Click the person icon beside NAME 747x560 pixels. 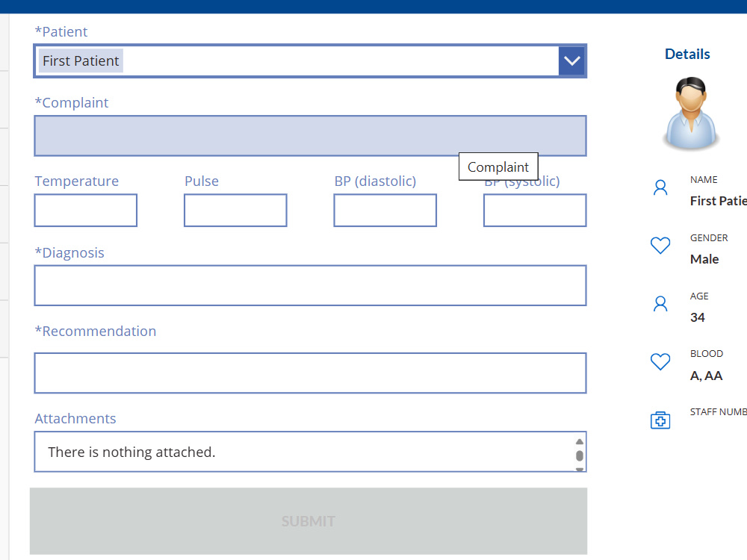660,187
